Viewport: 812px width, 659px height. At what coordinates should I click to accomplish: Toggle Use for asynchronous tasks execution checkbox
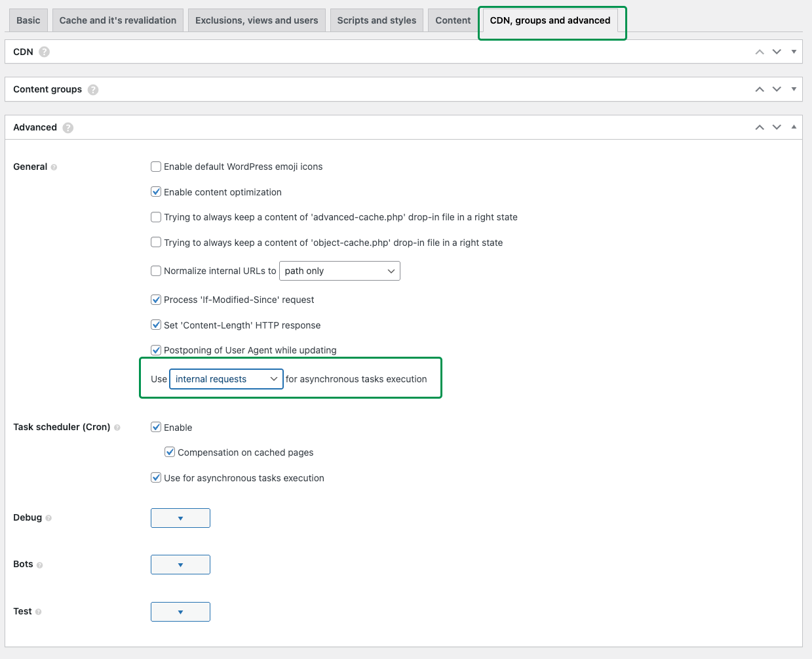(x=156, y=478)
